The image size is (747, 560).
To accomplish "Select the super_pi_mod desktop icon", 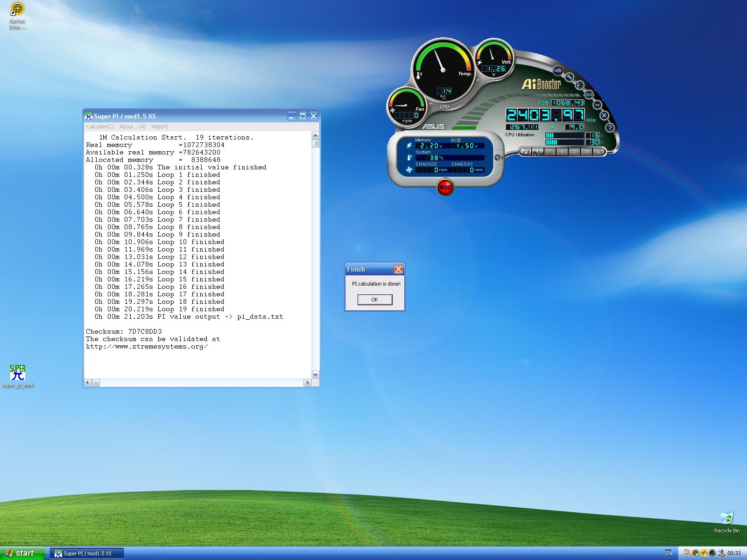I will pyautogui.click(x=18, y=376).
